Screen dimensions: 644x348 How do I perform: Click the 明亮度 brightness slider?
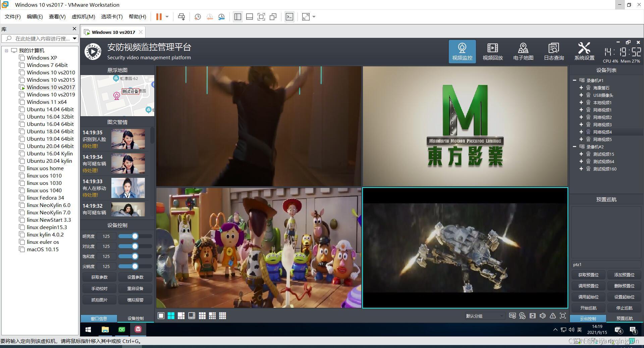(135, 236)
